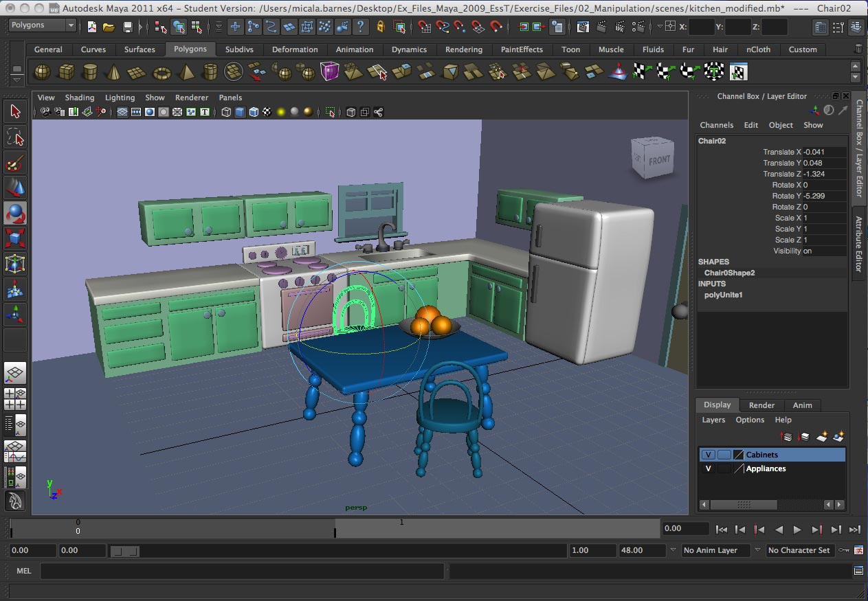Open the Shading menu in the viewport
868x601 pixels.
point(80,98)
